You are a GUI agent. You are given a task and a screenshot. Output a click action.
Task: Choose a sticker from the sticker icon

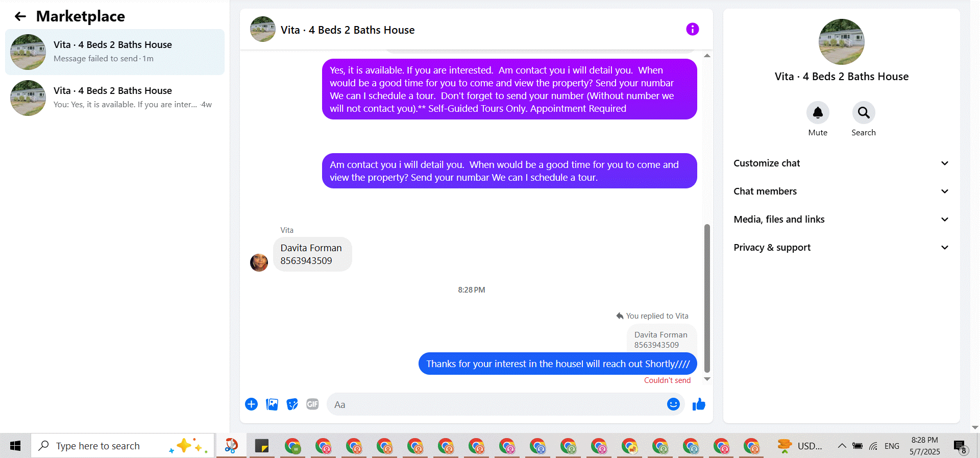(292, 404)
